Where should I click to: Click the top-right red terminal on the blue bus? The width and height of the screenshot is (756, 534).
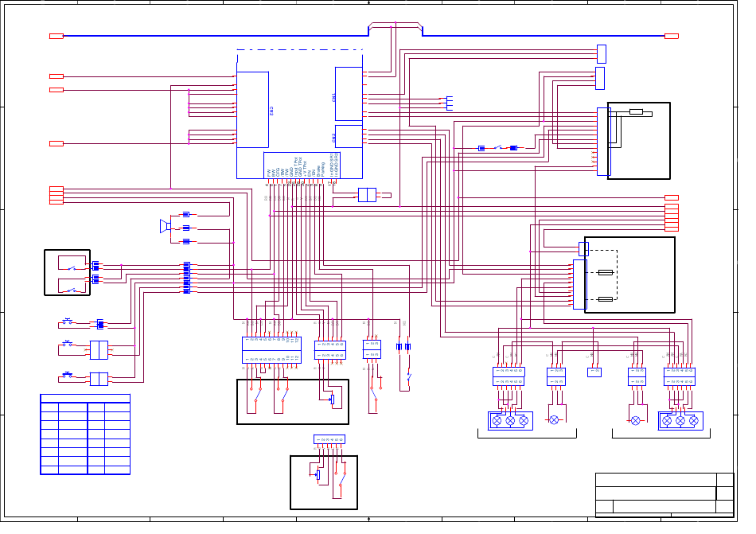coord(672,36)
